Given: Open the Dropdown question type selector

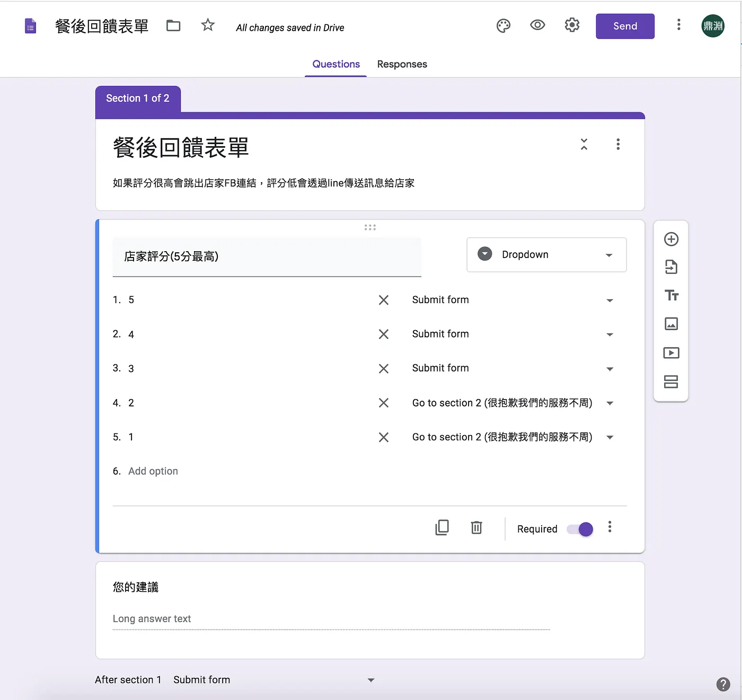Looking at the screenshot, I should point(546,255).
